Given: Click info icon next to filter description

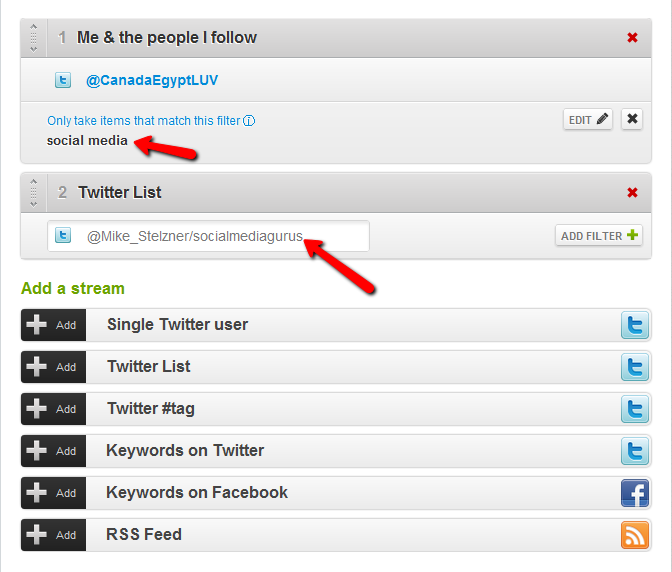Looking at the screenshot, I should (249, 121).
